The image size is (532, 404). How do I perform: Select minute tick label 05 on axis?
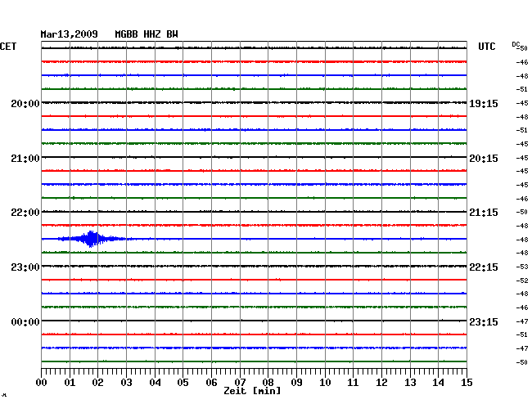(x=183, y=382)
